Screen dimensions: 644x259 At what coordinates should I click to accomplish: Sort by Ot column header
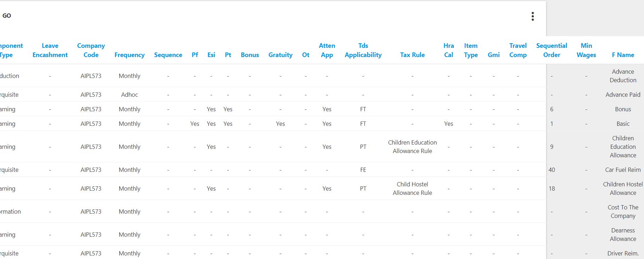tap(306, 55)
